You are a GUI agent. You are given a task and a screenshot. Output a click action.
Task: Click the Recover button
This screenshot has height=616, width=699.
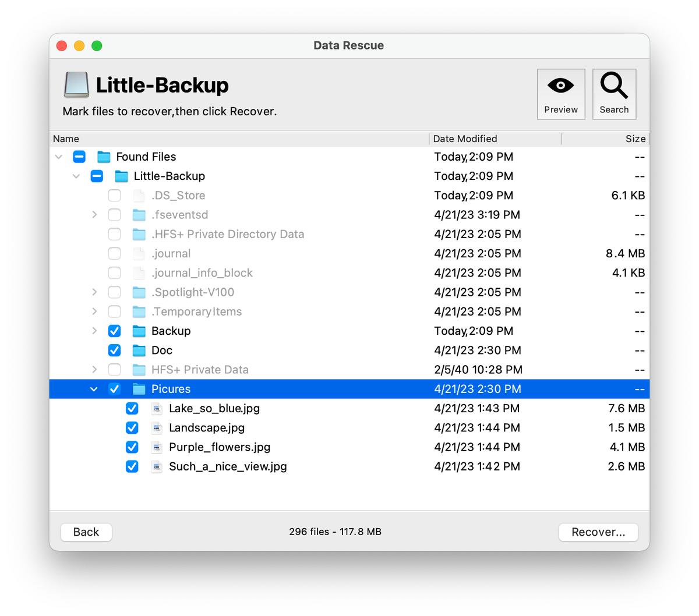coord(598,532)
